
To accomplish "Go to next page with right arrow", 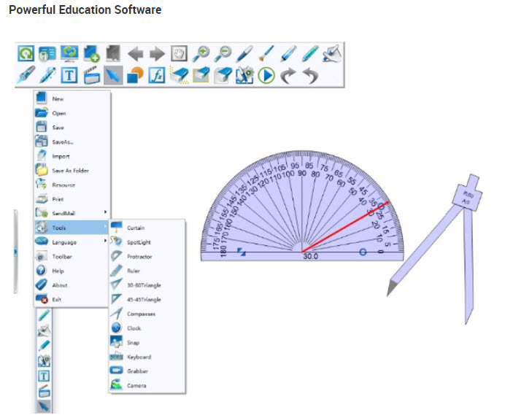I will pyautogui.click(x=157, y=53).
